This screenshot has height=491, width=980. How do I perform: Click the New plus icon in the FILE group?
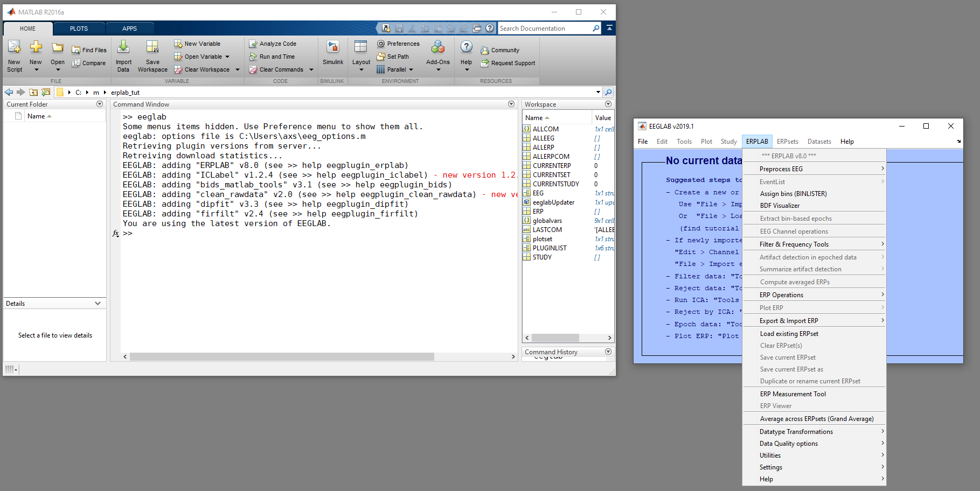(36, 47)
